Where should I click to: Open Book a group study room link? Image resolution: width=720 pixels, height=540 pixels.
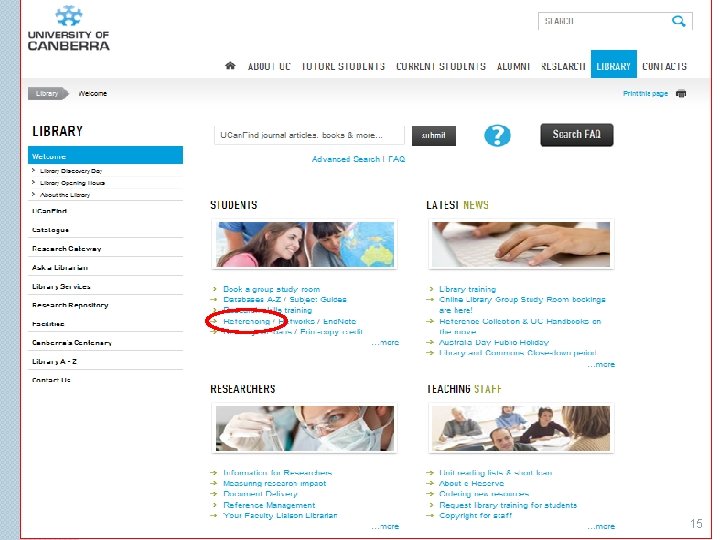click(x=271, y=289)
